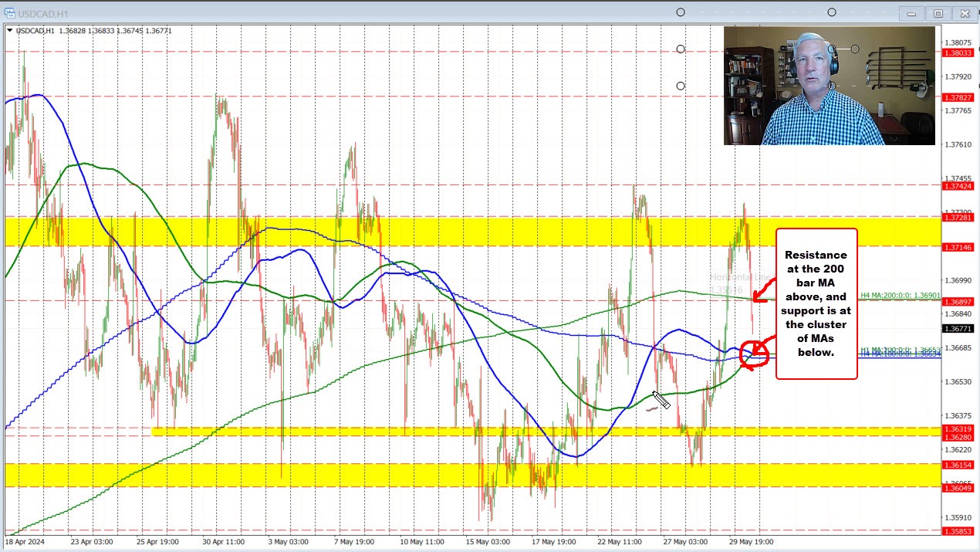The width and height of the screenshot is (980, 552).
Task: Click the black last price label 1.36771
Action: coord(959,330)
